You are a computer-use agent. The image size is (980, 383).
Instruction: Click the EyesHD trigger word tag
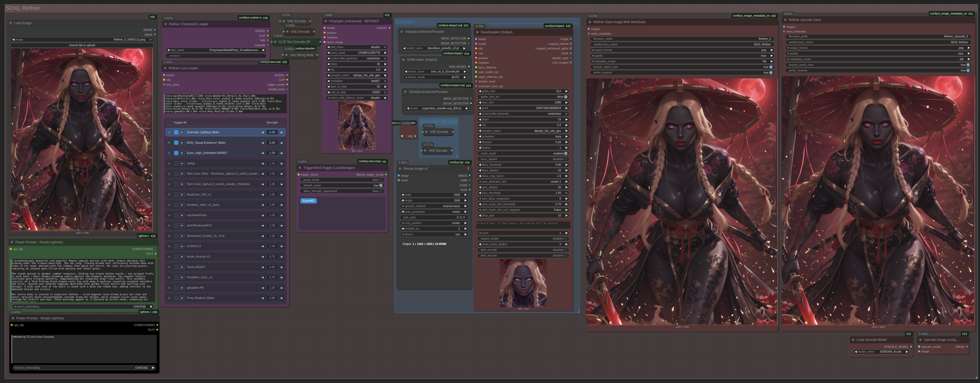coord(308,201)
